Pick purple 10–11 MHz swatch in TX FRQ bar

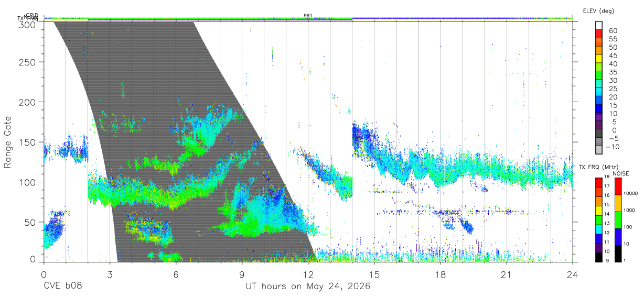pos(598,248)
